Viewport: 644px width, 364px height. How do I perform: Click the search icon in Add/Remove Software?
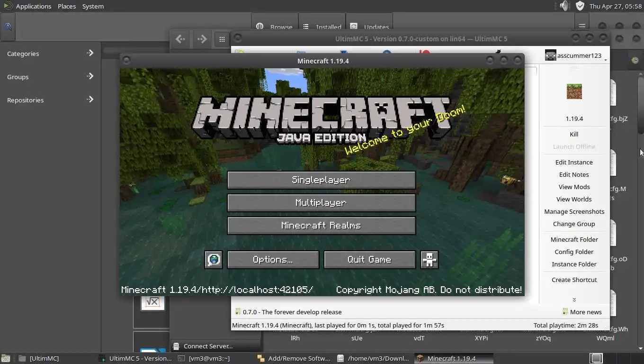click(8, 27)
